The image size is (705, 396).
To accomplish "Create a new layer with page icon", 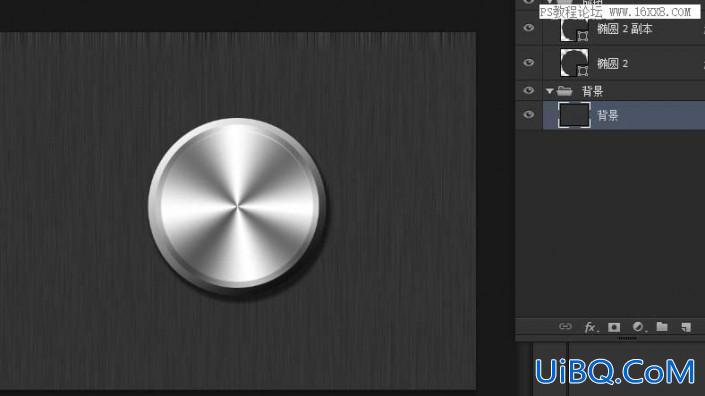I will coord(686,327).
